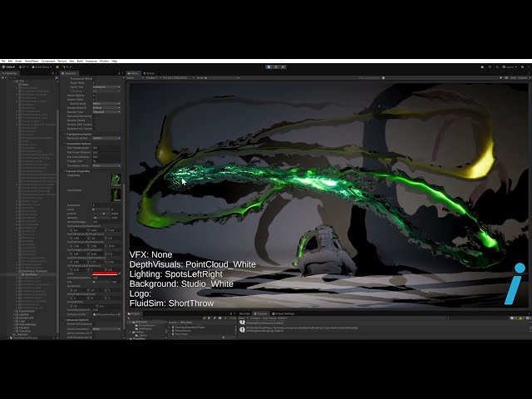
Task: Click the Stats button in Game view
Action: [x=514, y=77]
